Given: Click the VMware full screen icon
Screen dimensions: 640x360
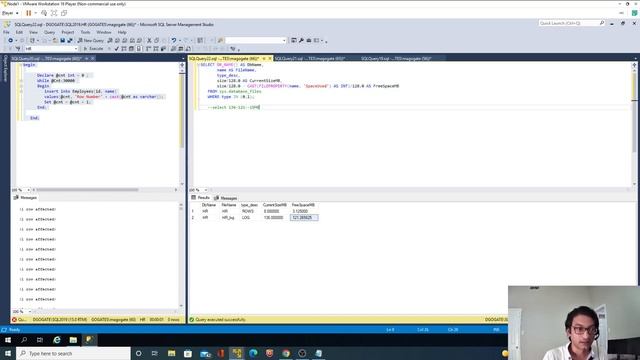Looking at the screenshot, I should pos(54,13).
